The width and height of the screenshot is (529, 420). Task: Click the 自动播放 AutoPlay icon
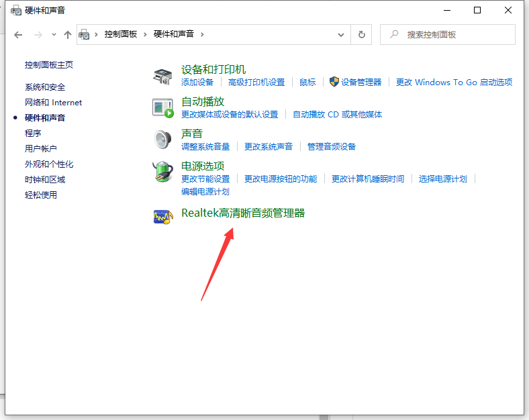(163, 107)
